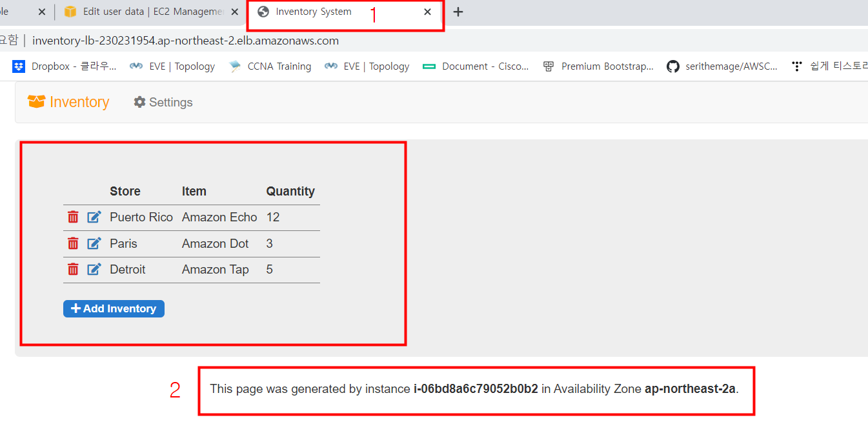This screenshot has width=868, height=442.
Task: Close the leftmost partially visible tab
Action: (x=42, y=12)
